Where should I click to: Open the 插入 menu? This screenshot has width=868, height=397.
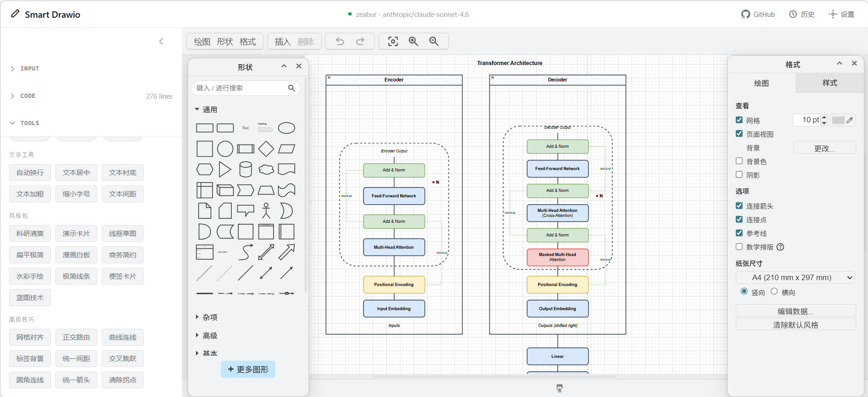point(283,42)
